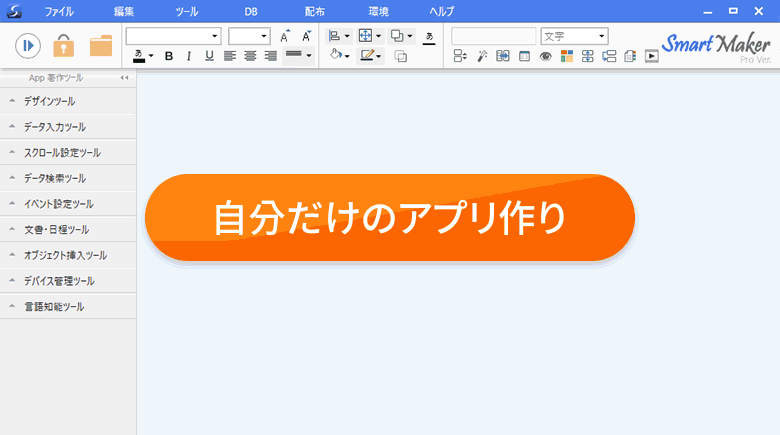Image resolution: width=780 pixels, height=435 pixels.
Task: Toggle the eye visibility icon
Action: point(546,56)
